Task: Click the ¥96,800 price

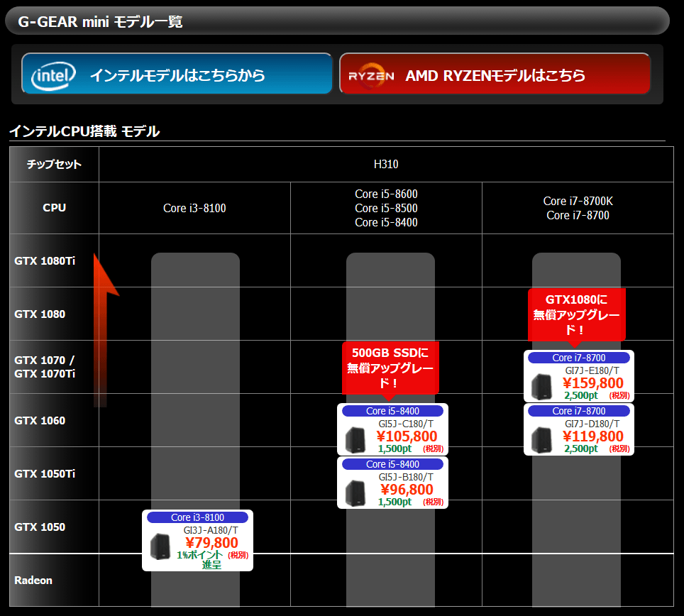Action: click(407, 490)
